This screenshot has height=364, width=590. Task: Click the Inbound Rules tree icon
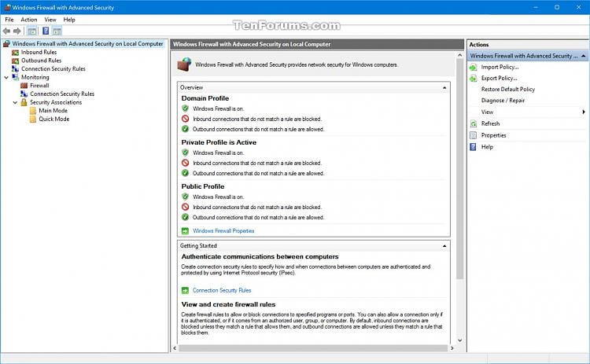click(15, 52)
